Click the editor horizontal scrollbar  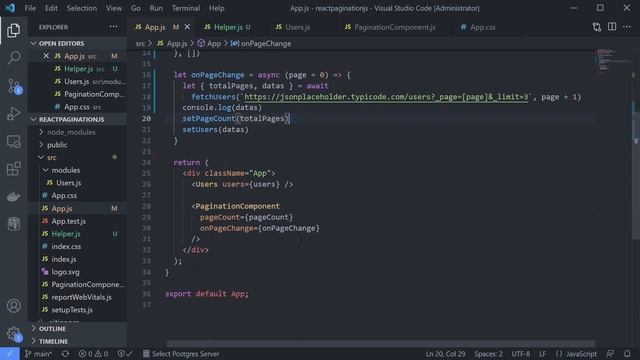click(x=380, y=344)
